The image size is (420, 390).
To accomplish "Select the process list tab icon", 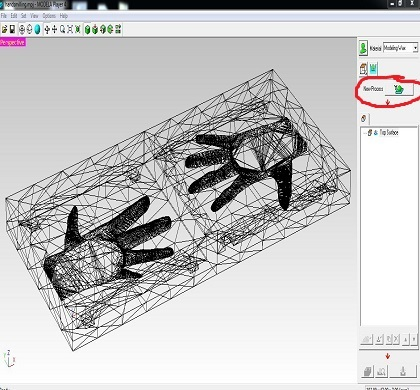I will pyautogui.click(x=364, y=119).
